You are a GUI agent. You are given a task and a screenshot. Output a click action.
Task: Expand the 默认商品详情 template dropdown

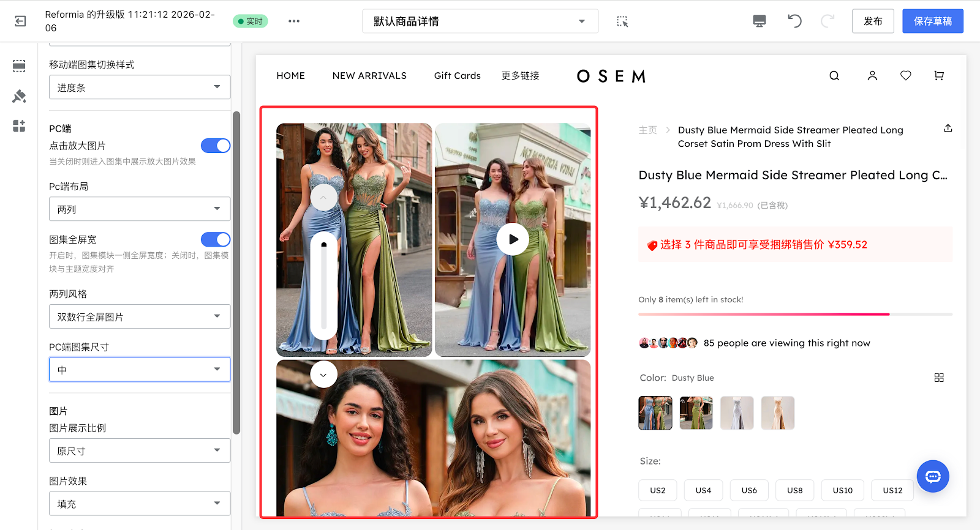click(480, 21)
